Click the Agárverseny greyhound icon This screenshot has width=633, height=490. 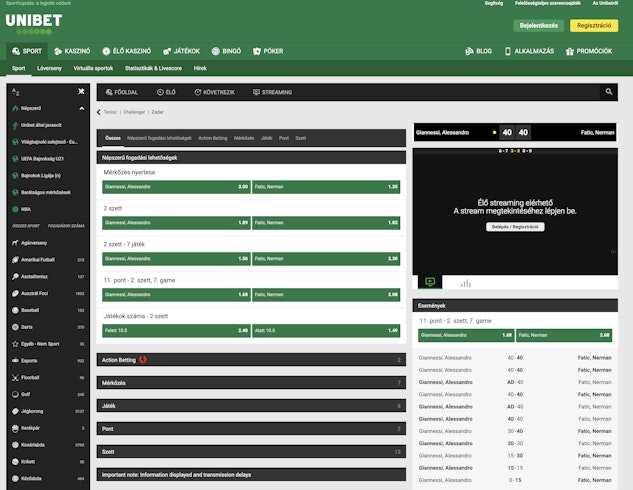[15, 243]
